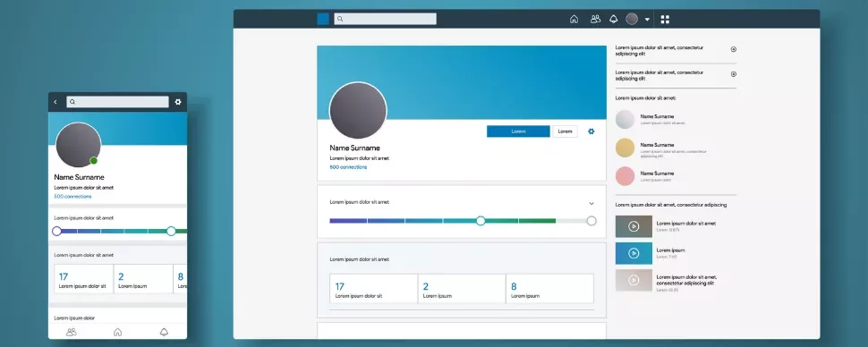Focus the mobile search field
Screen dimensions: 868x347
[117, 102]
